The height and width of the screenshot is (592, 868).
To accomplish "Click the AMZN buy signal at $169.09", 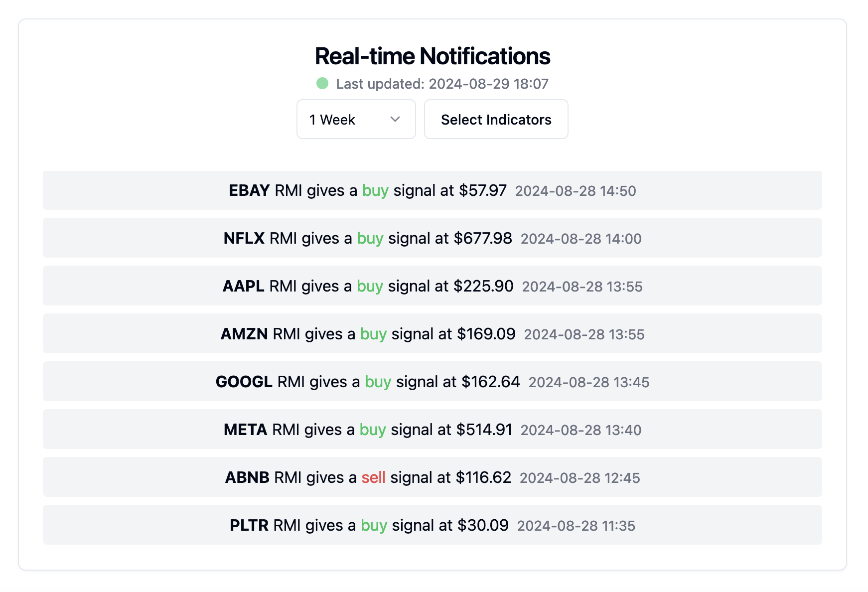I will point(433,334).
